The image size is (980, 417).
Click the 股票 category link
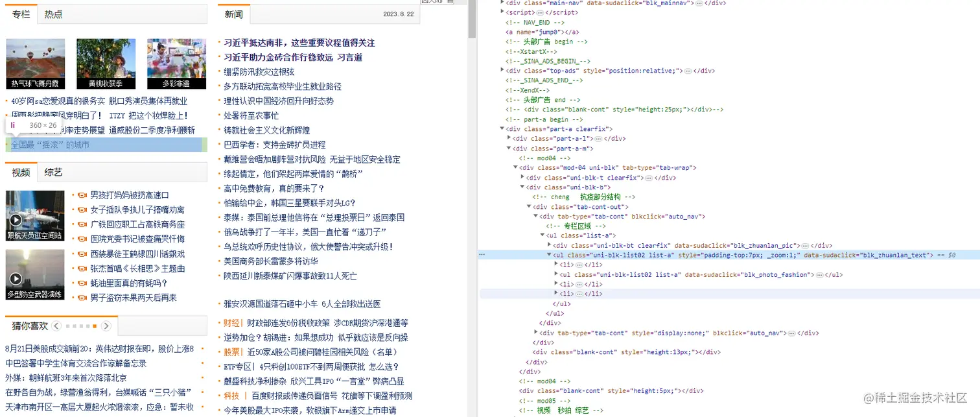point(232,352)
